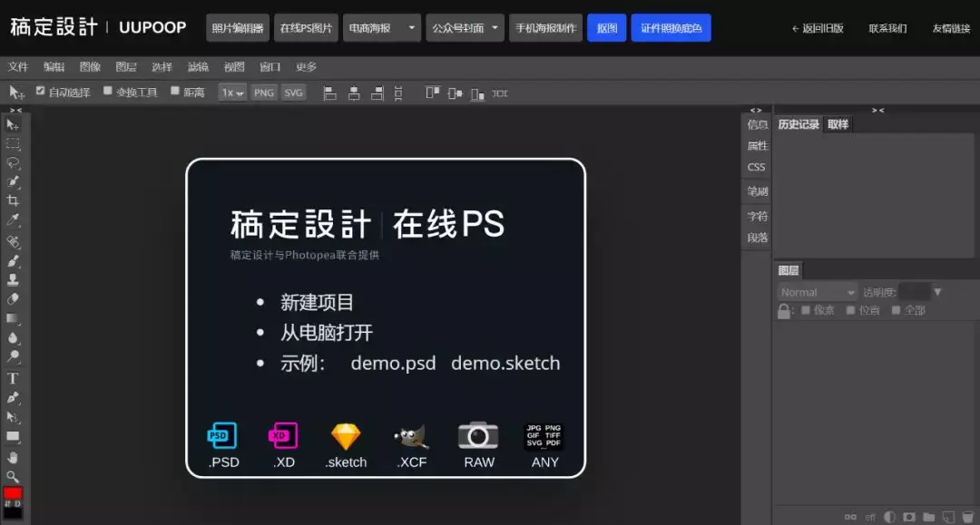Viewport: 980px width, 525px height.
Task: Open the 图层 menu
Action: (x=126, y=67)
